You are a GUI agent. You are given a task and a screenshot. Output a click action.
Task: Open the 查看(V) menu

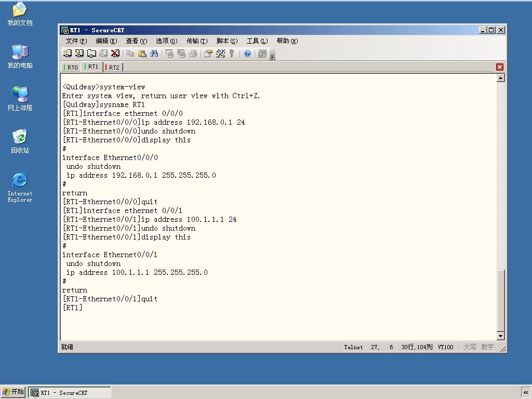[x=137, y=41]
